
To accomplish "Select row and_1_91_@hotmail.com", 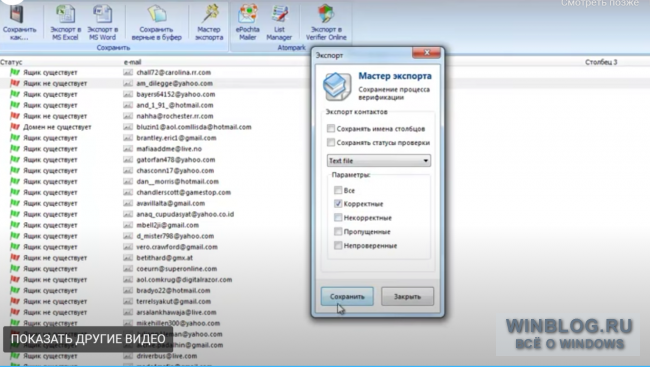I will pos(175,105).
